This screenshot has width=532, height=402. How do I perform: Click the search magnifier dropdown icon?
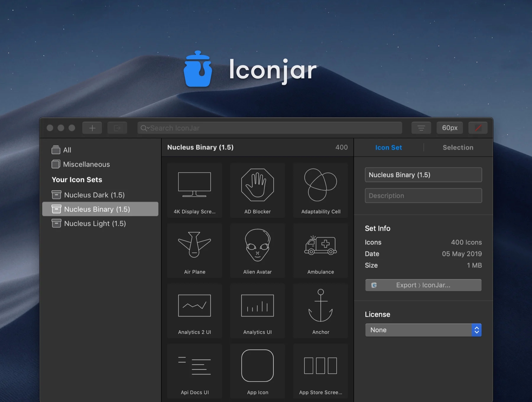pyautogui.click(x=145, y=128)
